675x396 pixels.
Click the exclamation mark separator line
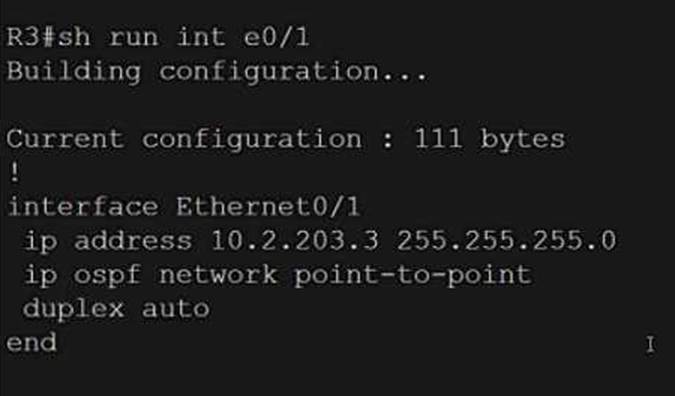point(15,173)
